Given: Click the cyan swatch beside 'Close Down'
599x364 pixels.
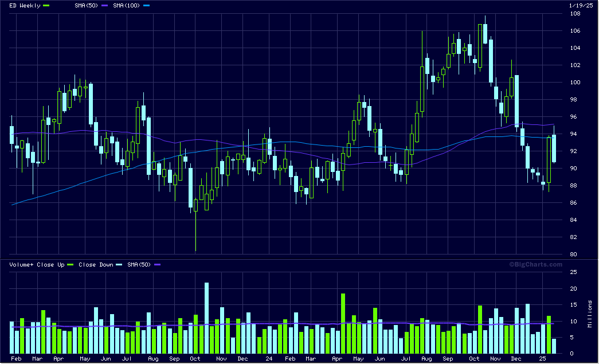Looking at the screenshot, I should 119,265.
